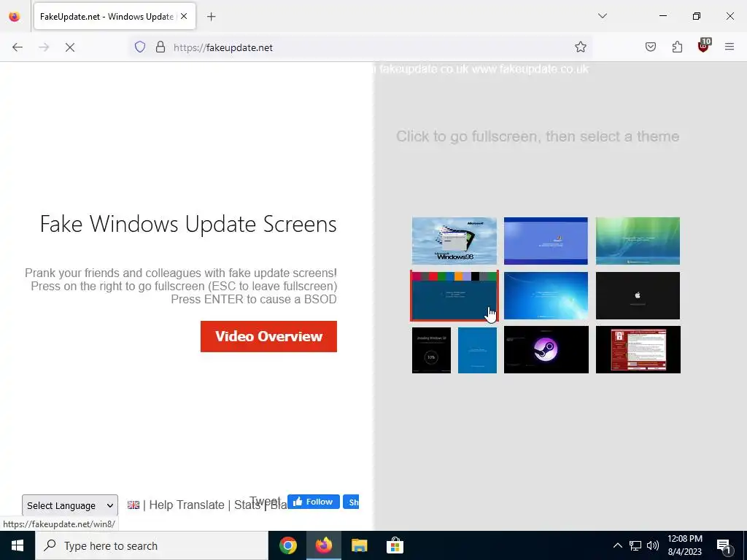Open the notification center
747x560 pixels.
tap(724, 545)
